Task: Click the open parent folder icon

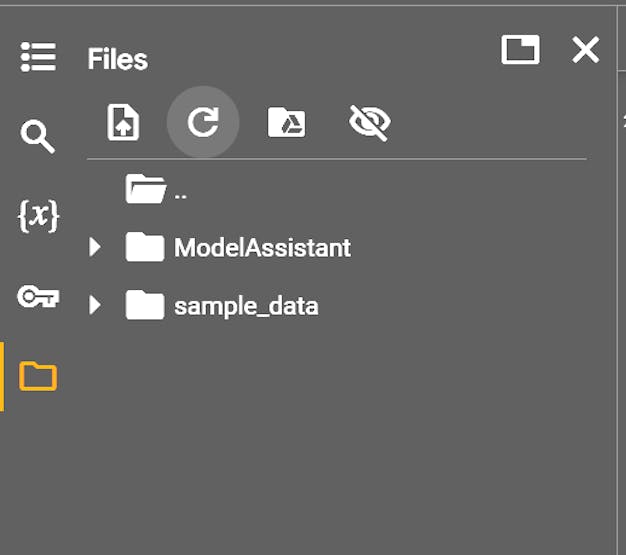Action: [x=145, y=188]
